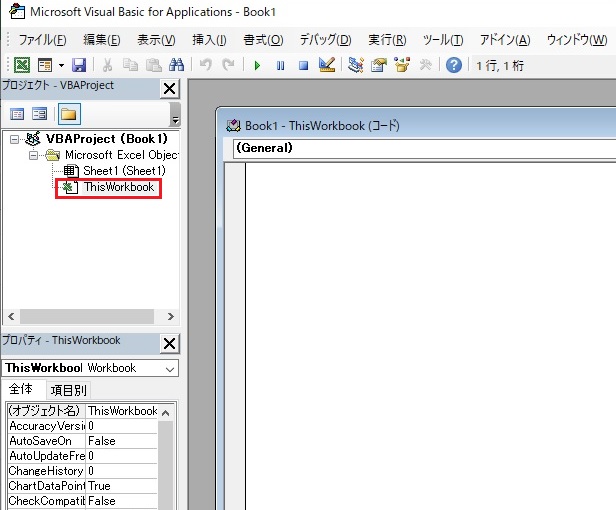
Task: Click the AutoSaveOn False value
Action: pyautogui.click(x=121, y=441)
